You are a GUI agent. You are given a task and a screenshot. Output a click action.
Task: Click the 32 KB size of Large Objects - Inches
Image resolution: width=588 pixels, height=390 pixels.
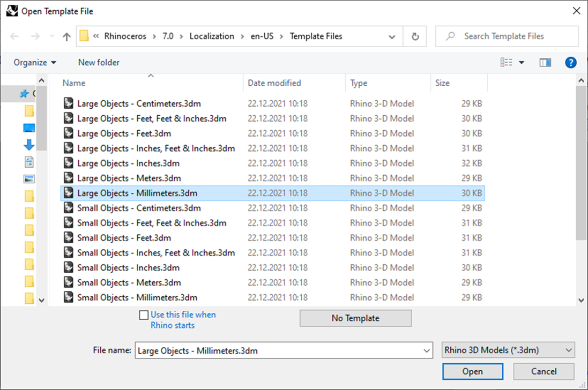[x=471, y=163]
